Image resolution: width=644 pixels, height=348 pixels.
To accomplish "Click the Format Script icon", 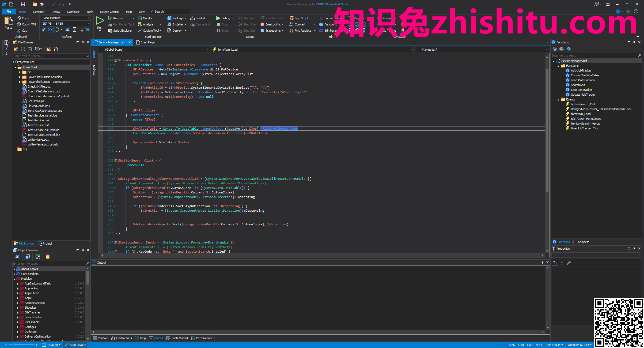I will 321,18.
